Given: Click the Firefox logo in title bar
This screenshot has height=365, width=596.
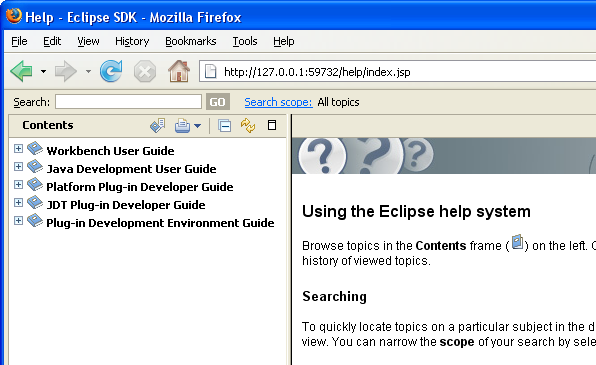Looking at the screenshot, I should (14, 16).
